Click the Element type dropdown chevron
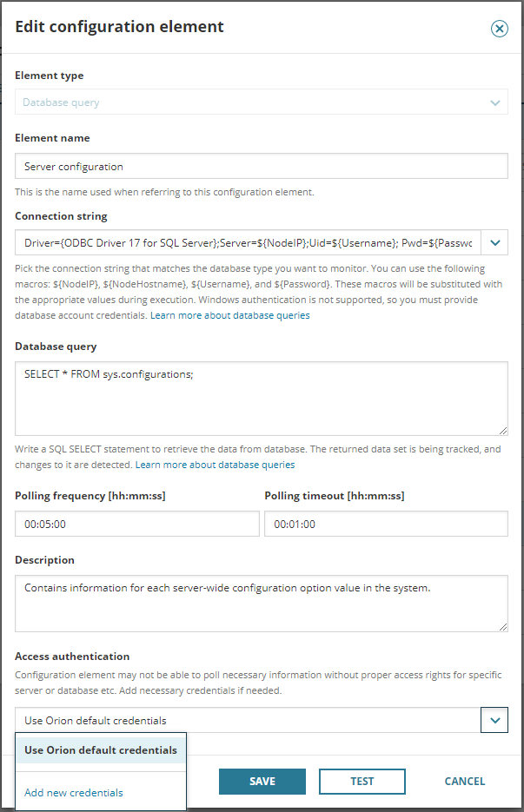This screenshot has height=812, width=524. (x=495, y=102)
